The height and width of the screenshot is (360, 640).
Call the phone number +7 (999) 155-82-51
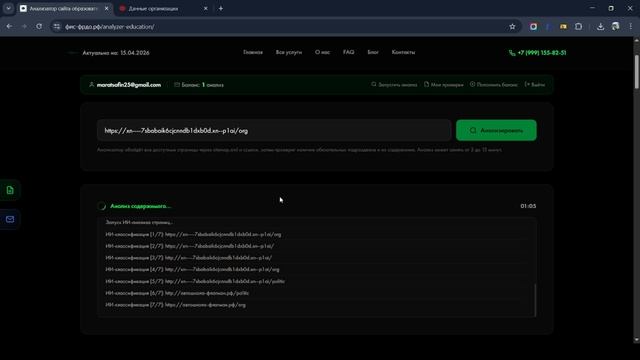(x=542, y=53)
